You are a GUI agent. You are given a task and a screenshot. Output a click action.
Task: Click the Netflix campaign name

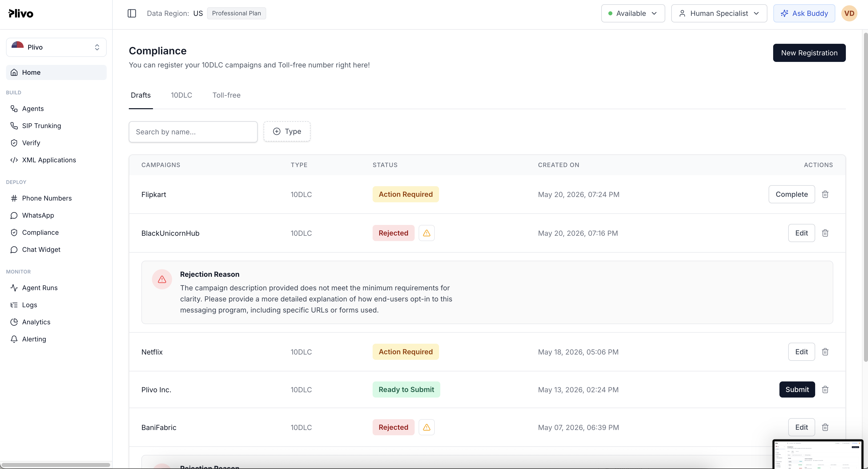pos(152,352)
